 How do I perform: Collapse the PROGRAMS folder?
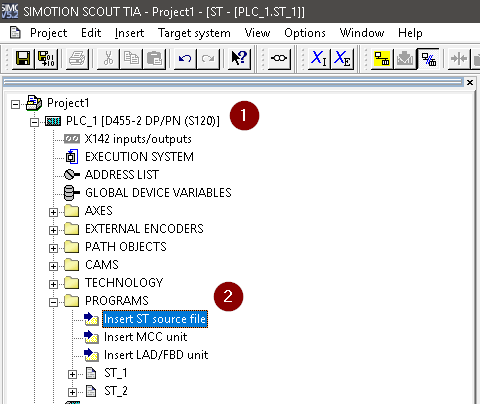pos(53,302)
